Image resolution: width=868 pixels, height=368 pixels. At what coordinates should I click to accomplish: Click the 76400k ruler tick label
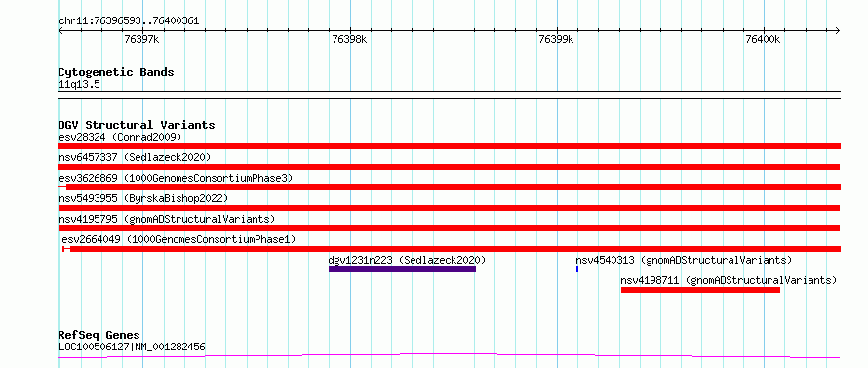(x=763, y=39)
